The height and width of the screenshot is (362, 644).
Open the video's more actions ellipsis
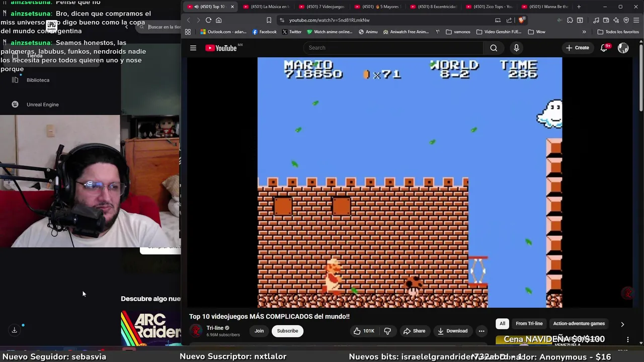[481, 331]
